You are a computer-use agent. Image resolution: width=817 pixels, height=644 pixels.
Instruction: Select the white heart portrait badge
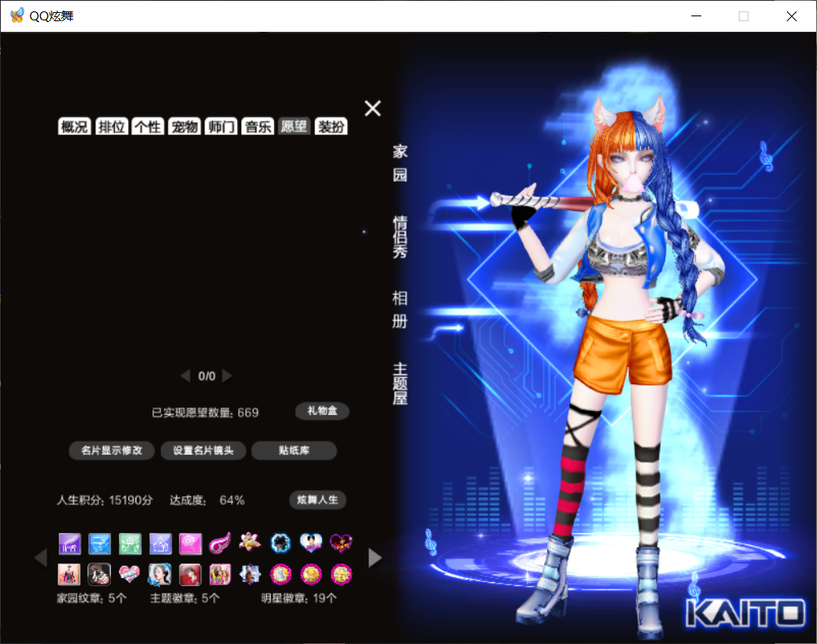coord(311,542)
